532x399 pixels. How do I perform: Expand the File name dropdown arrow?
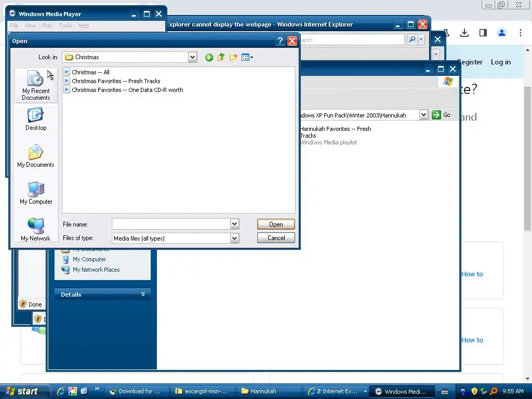[234, 224]
